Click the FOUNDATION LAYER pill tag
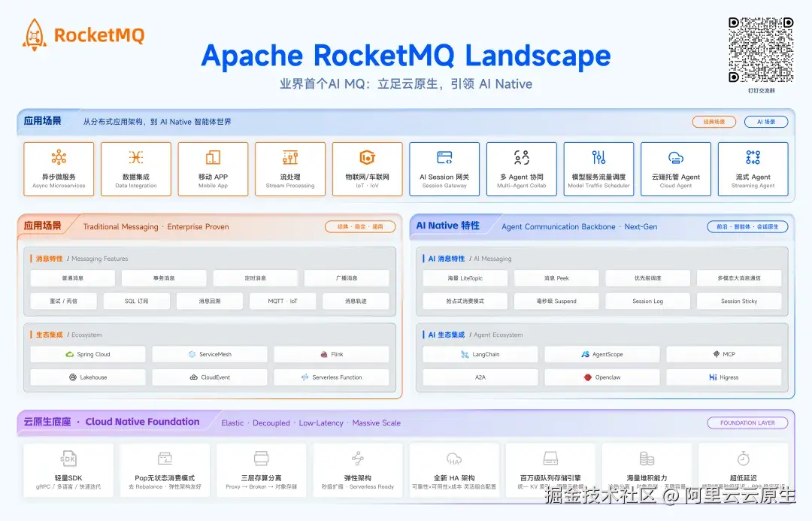Screen dimensions: 812x521 pyautogui.click(x=747, y=423)
